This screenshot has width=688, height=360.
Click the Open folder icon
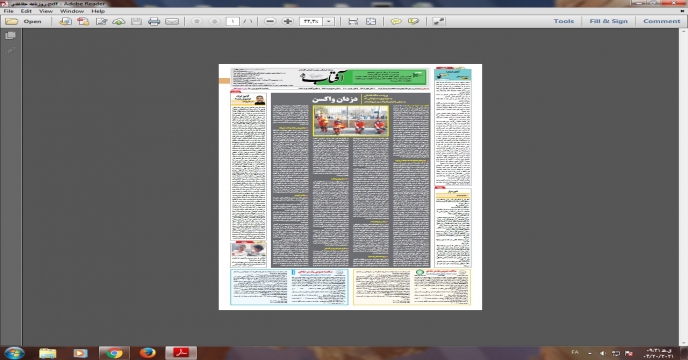pos(11,21)
